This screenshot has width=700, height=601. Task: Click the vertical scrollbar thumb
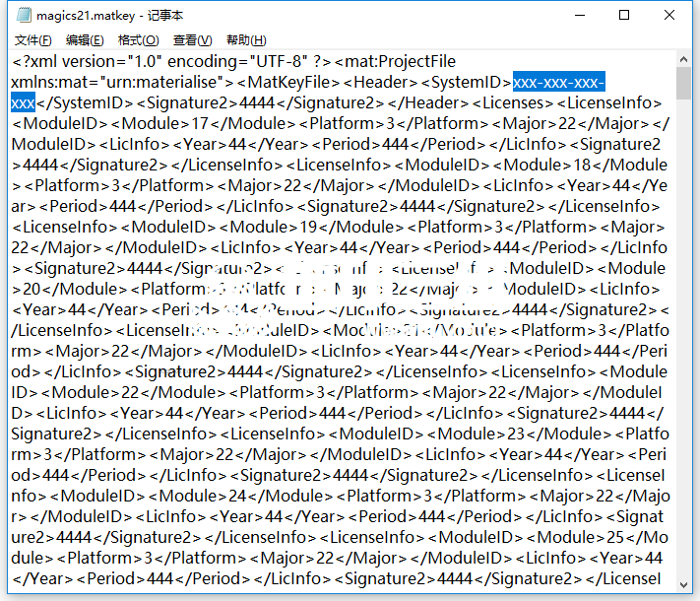tap(683, 82)
